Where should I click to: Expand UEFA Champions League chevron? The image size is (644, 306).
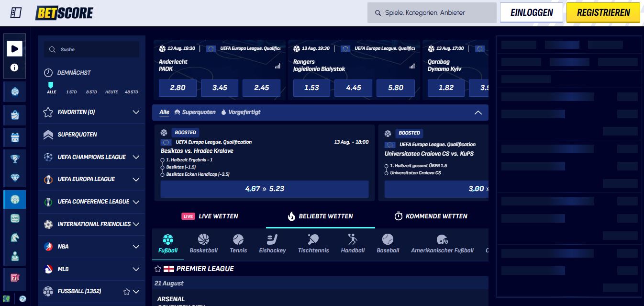coord(136,157)
